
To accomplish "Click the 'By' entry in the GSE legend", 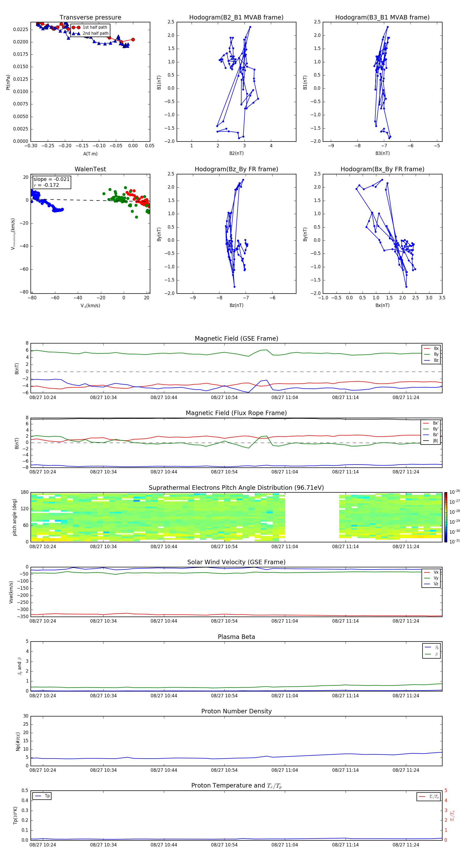I will tap(431, 354).
